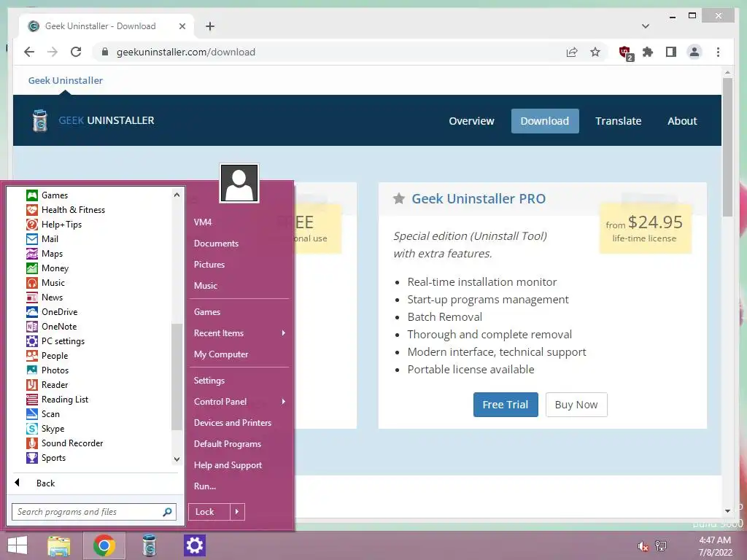Open Chrome extensions puzzle icon
Viewport: 747px width, 560px height.
(x=648, y=52)
